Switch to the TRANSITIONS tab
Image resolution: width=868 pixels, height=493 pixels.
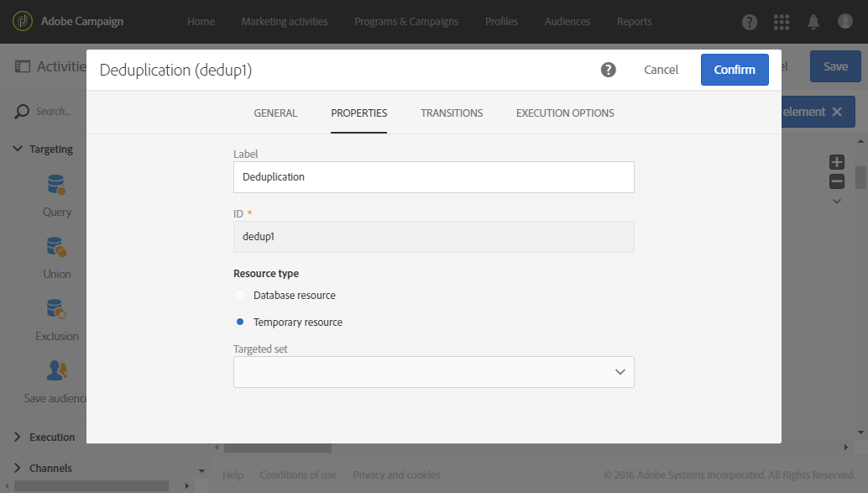pyautogui.click(x=451, y=113)
